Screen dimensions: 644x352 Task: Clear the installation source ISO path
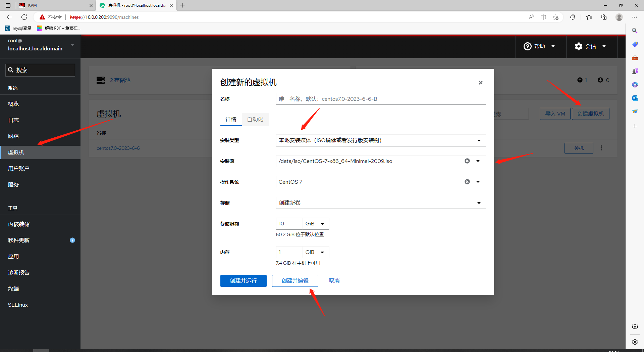467,161
